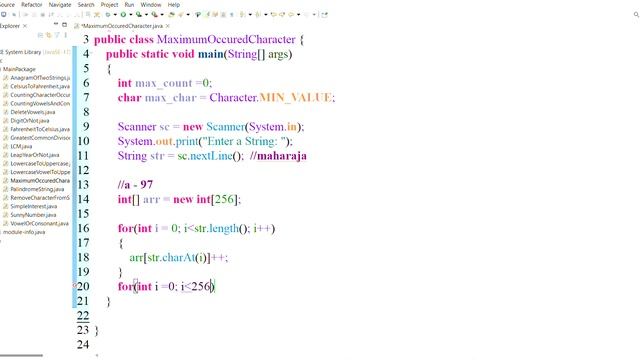This screenshot has width=640, height=360.
Task: Click the Coverage launch icon
Action: click(x=139, y=14)
